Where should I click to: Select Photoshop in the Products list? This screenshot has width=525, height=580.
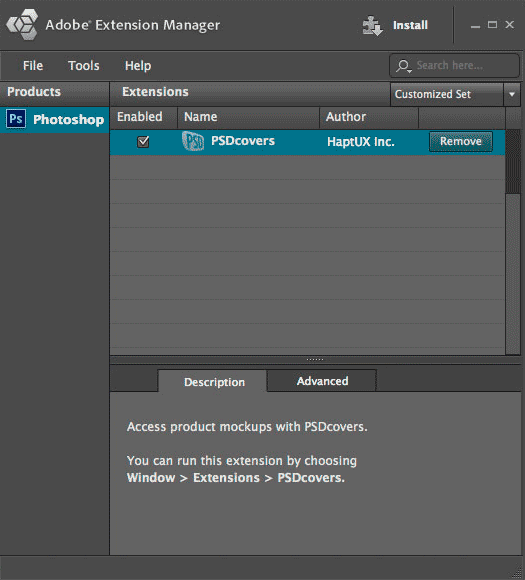(55, 119)
